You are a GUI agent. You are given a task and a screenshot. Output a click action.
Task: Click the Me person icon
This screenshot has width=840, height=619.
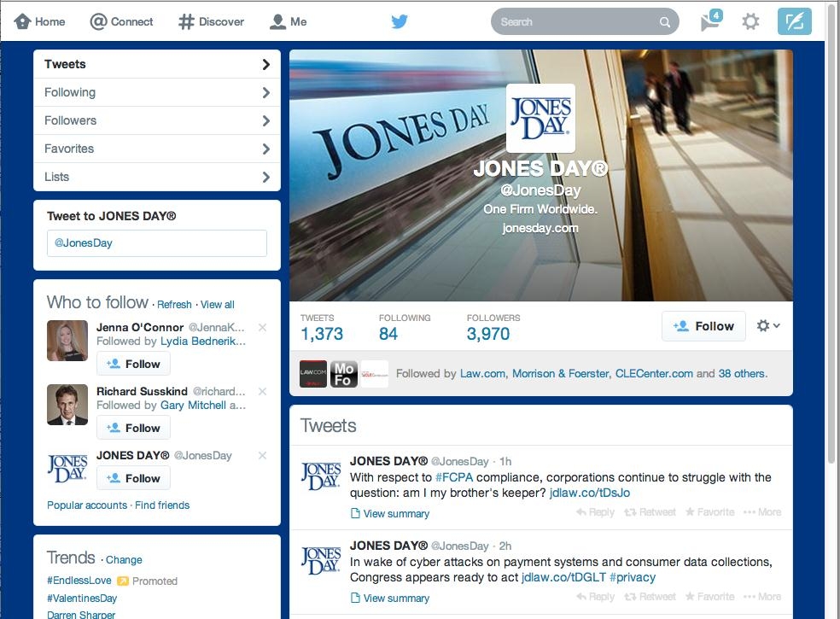tap(277, 21)
